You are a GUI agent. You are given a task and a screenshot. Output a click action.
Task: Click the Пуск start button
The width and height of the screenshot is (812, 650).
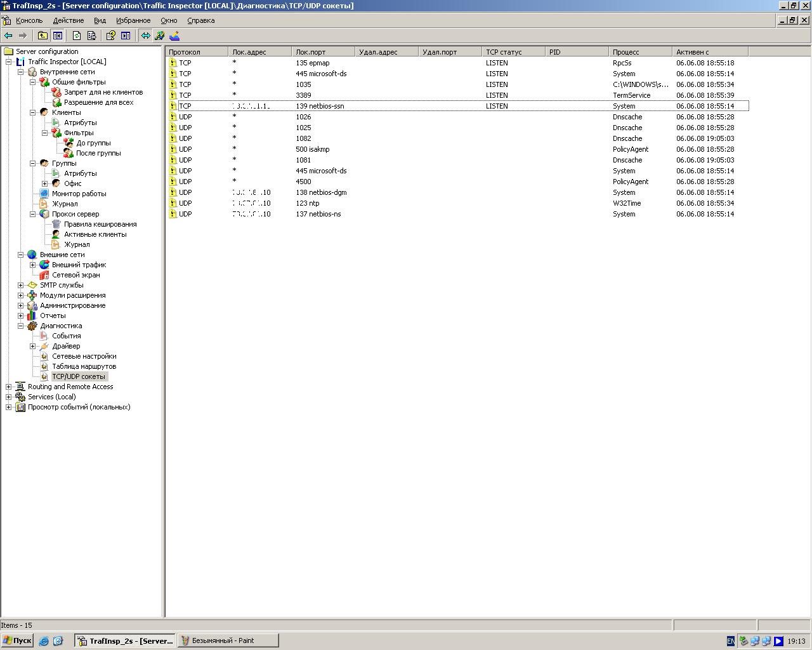coord(17,640)
